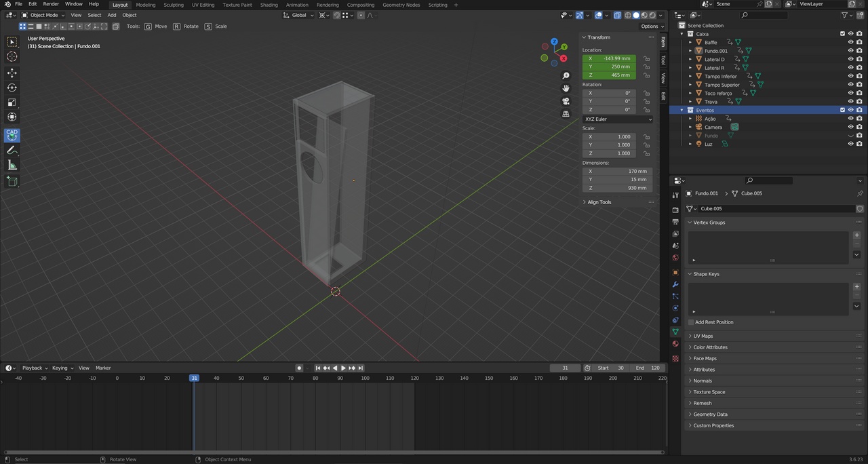The image size is (868, 464).
Task: Open the Object Constraints properties tab
Action: click(x=675, y=320)
